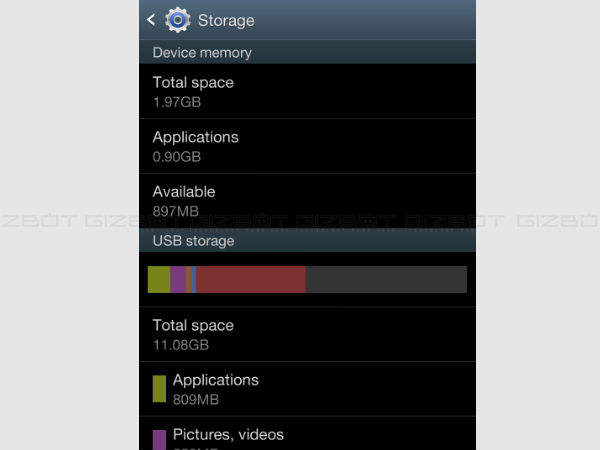Tap the purple Pictures, videos color square
The height and width of the screenshot is (450, 600).
[159, 440]
